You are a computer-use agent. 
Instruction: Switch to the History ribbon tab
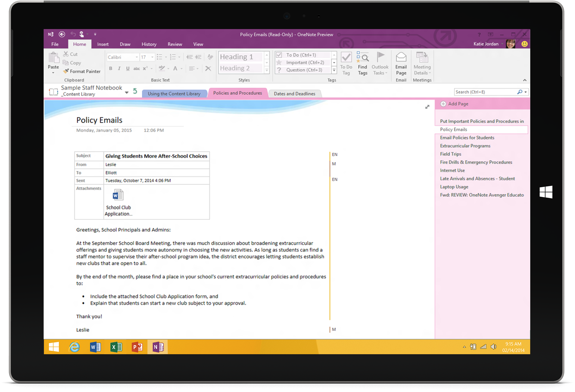click(x=149, y=44)
